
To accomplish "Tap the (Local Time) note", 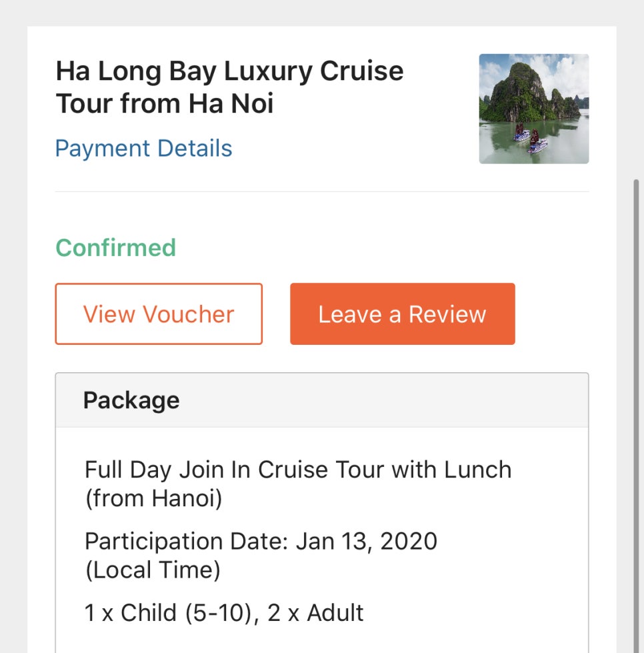I will click(153, 570).
